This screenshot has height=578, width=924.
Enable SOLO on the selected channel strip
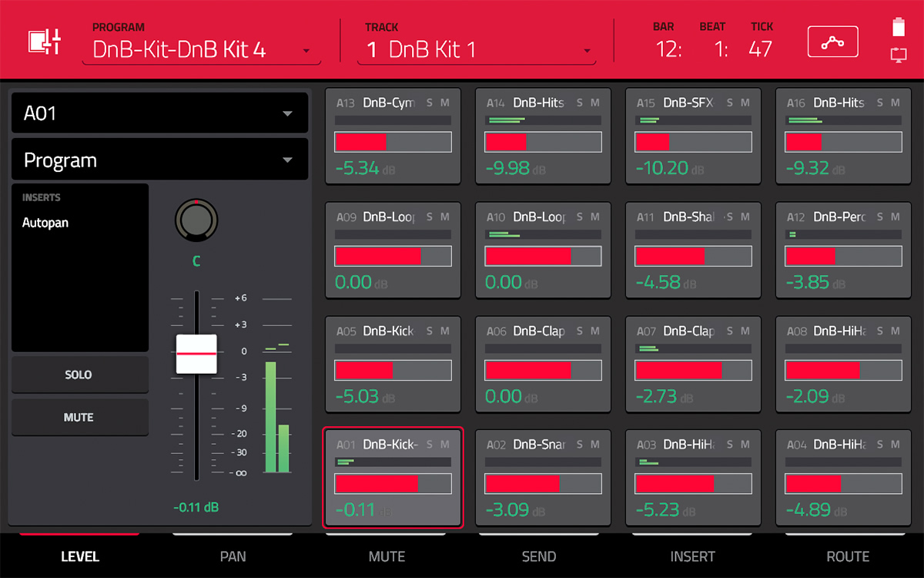point(79,375)
